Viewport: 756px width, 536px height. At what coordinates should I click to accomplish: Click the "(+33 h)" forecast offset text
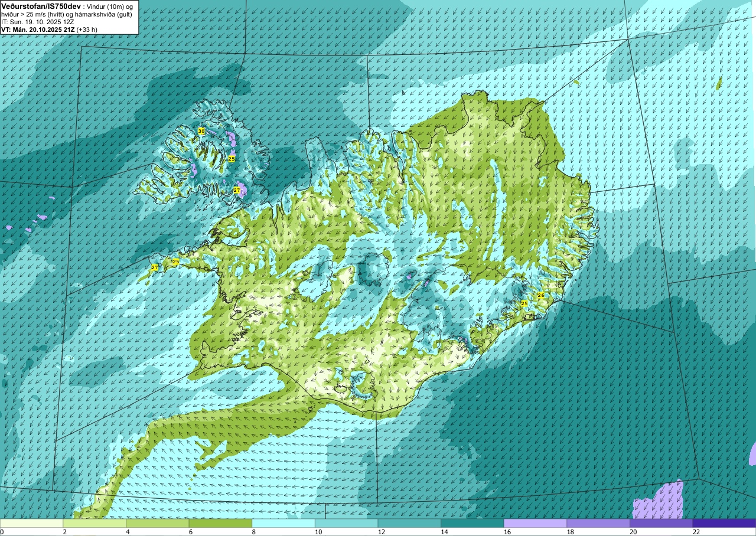click(87, 29)
